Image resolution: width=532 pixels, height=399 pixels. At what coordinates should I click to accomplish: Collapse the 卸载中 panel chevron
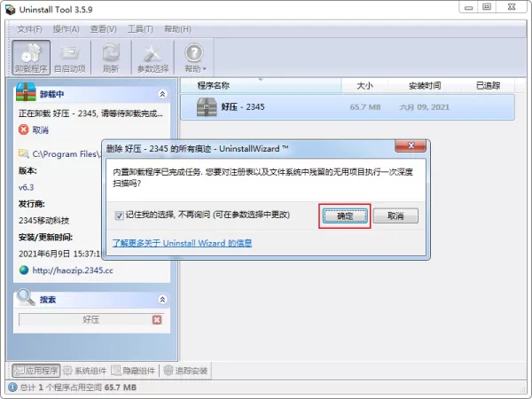[162, 94]
